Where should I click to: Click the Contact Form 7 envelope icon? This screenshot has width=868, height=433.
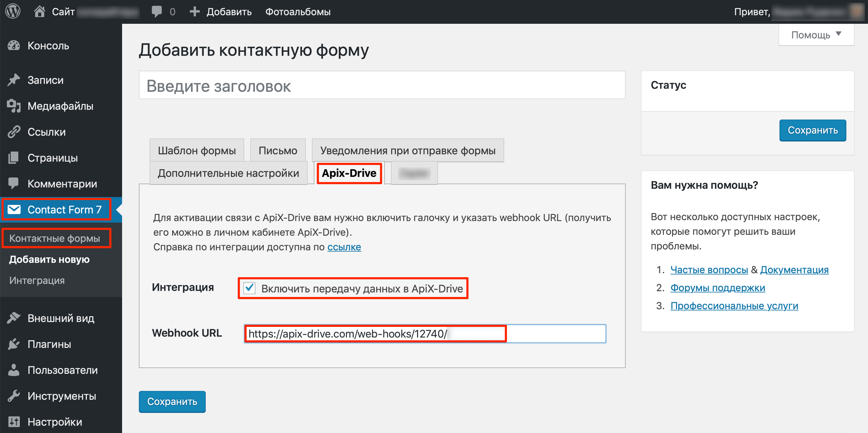[14, 209]
